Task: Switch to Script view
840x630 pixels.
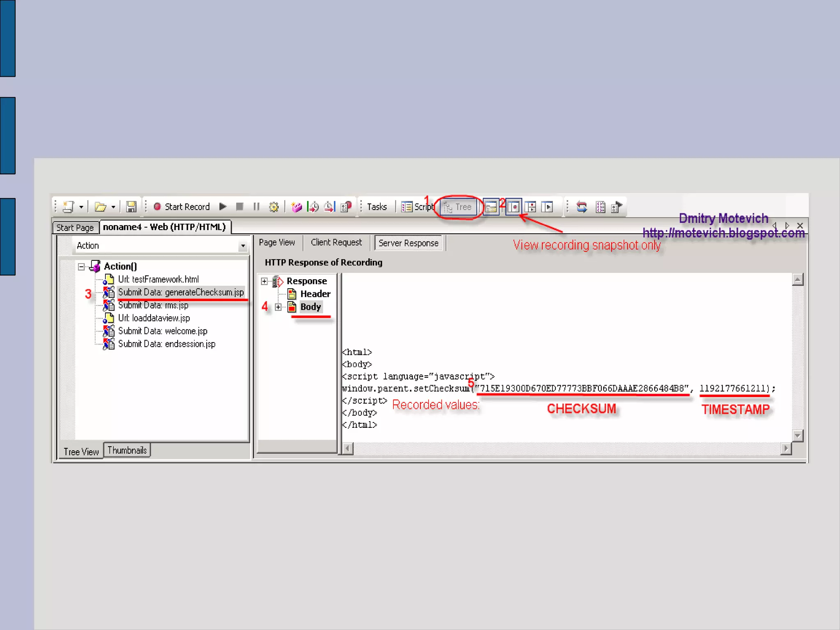Action: click(418, 207)
